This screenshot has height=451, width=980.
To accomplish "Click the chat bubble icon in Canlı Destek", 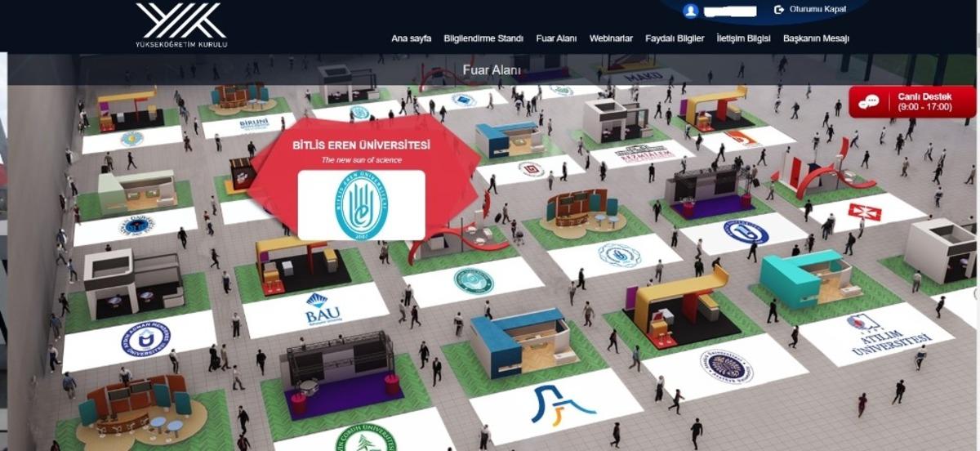I will [x=869, y=101].
